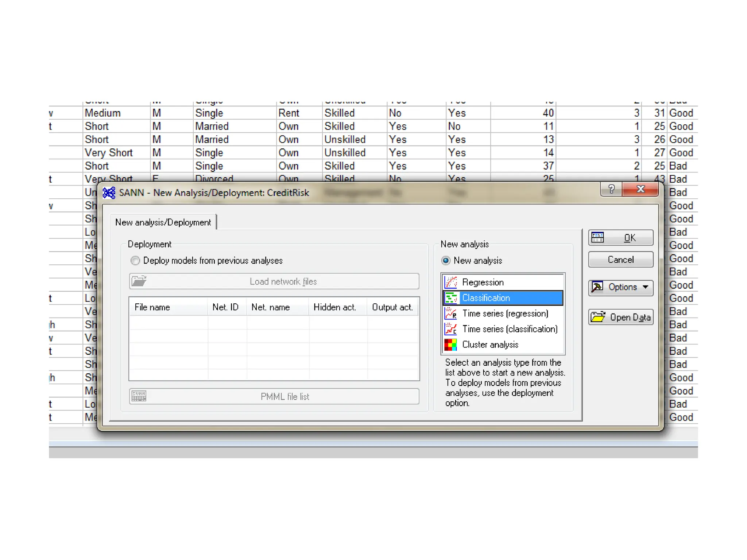Click the PMML file list button
The image size is (747, 560).
tap(274, 397)
